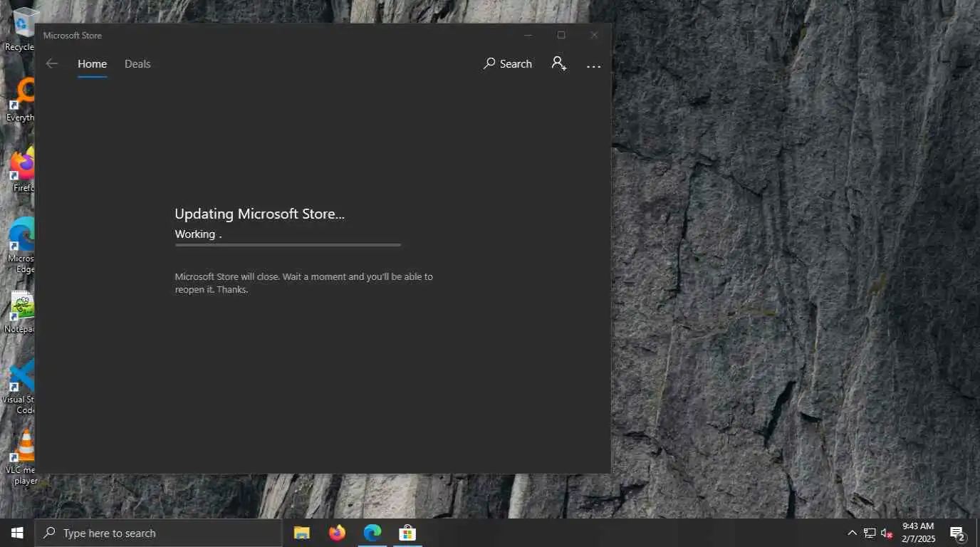This screenshot has width=980, height=547.
Task: Go back with the Store back arrow
Action: point(52,64)
